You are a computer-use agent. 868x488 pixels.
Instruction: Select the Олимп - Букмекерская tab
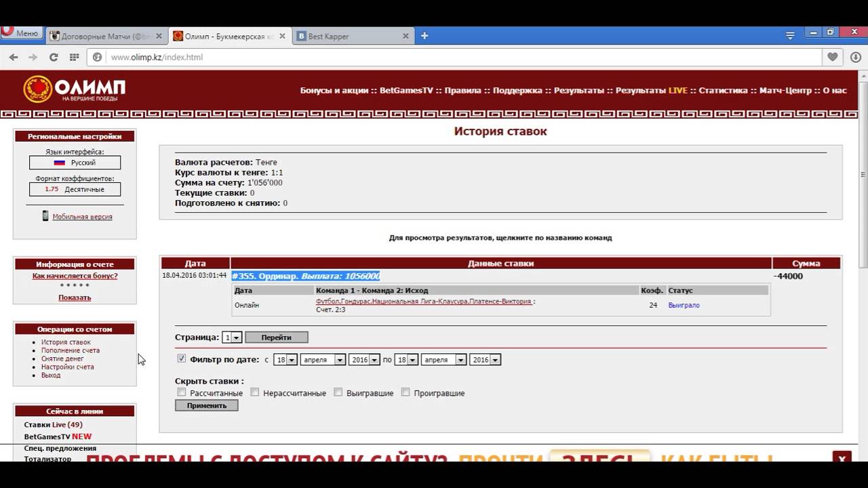(x=230, y=37)
